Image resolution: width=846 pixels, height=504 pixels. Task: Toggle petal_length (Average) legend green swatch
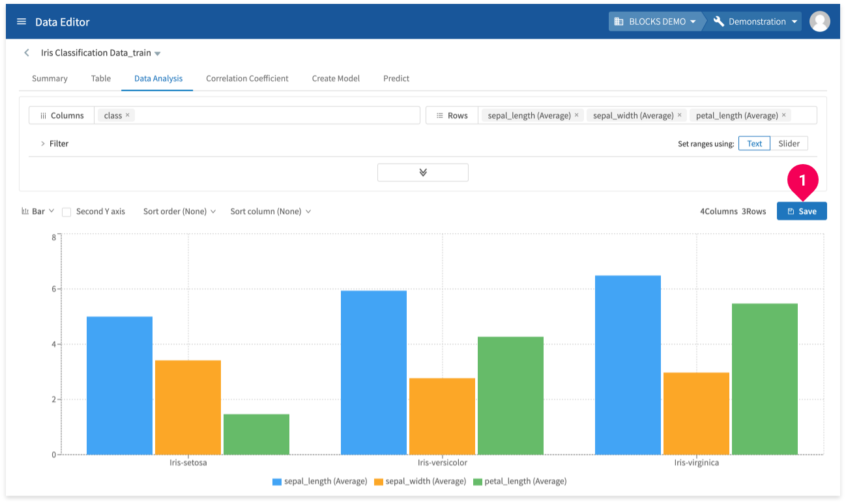coord(478,481)
